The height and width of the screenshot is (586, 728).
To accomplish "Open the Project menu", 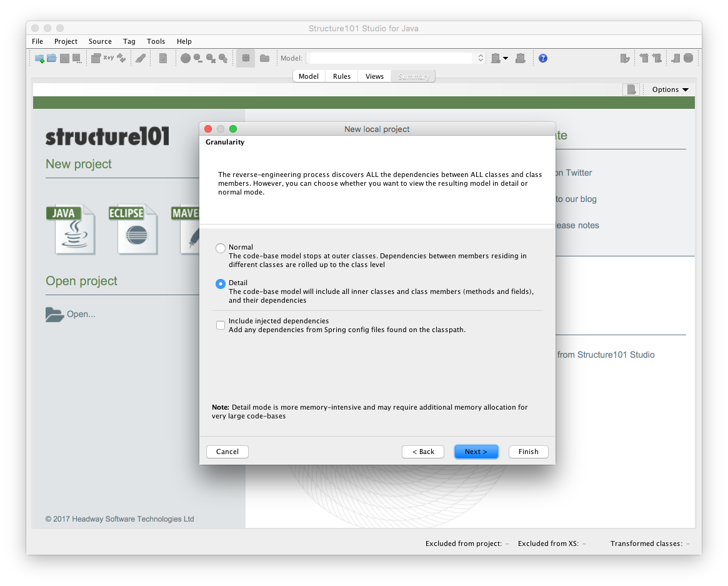I will [66, 41].
